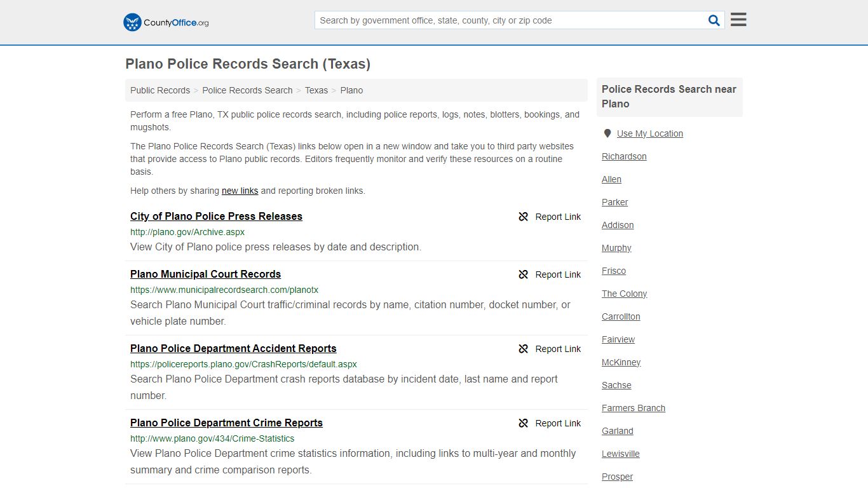Navigate to Texas breadcrumb
The image size is (868, 488).
tap(316, 90)
